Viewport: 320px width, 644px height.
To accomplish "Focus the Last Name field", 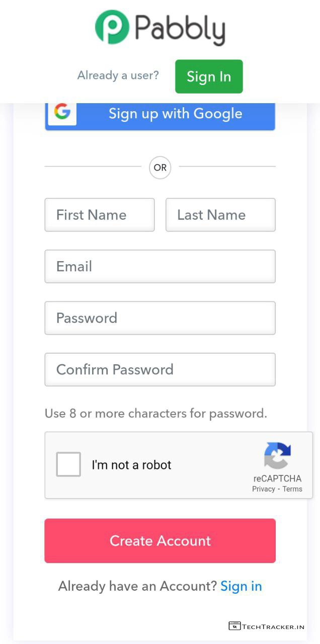I will (x=220, y=215).
